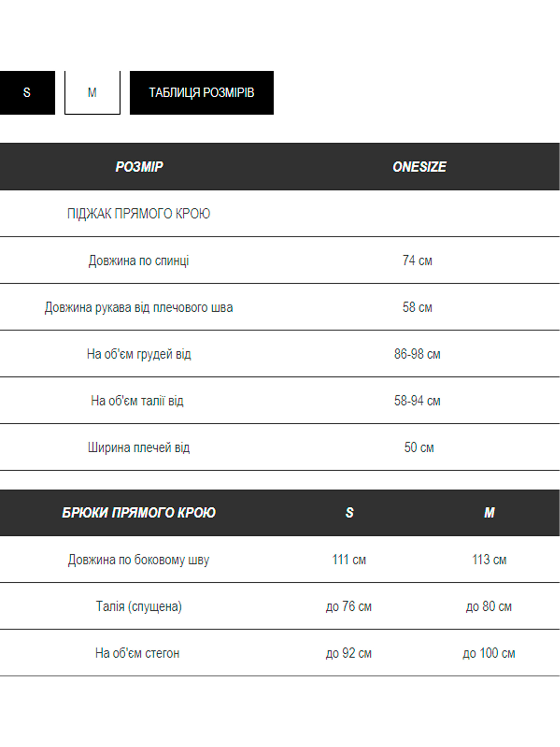The height and width of the screenshot is (747, 560).
Task: Click На об'єм талії від label
Action: coord(137,401)
